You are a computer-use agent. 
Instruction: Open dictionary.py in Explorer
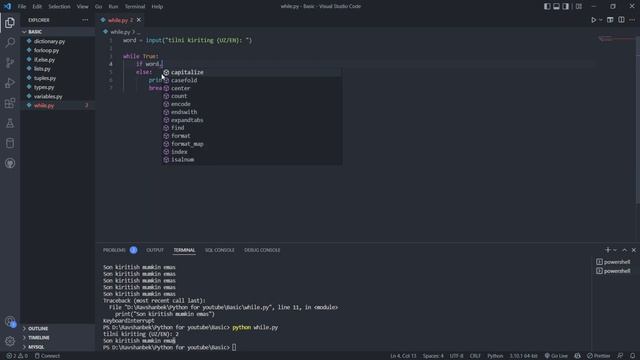coord(58,41)
